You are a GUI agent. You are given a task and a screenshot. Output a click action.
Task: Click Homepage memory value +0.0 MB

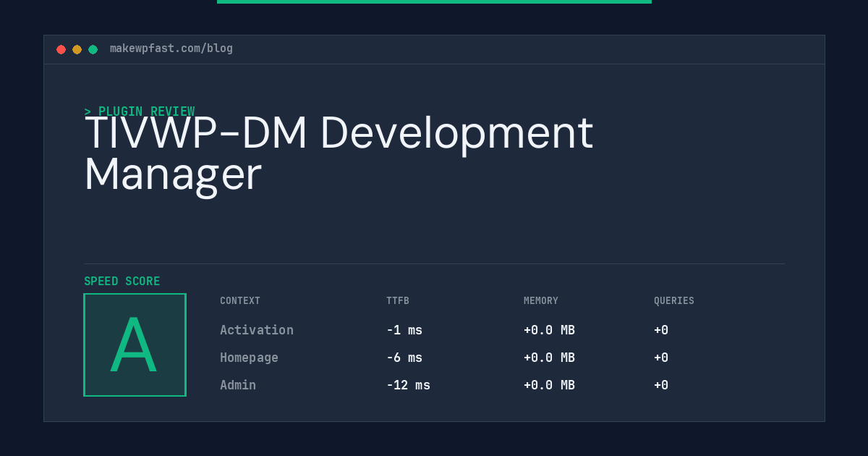click(549, 358)
